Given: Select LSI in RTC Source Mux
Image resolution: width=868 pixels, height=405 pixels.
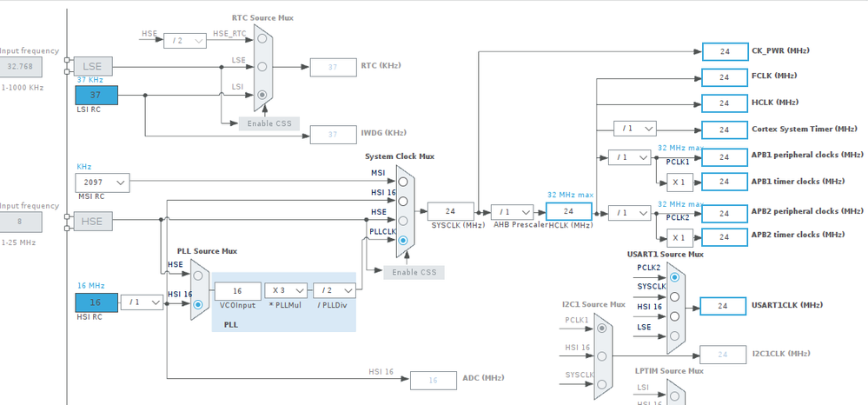Looking at the screenshot, I should [x=262, y=95].
